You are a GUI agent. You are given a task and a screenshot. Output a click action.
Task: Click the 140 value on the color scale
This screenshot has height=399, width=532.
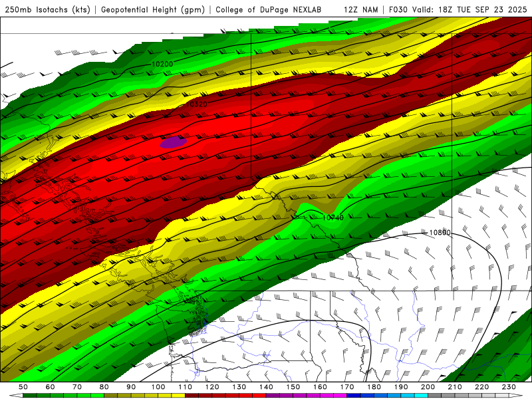point(266,387)
